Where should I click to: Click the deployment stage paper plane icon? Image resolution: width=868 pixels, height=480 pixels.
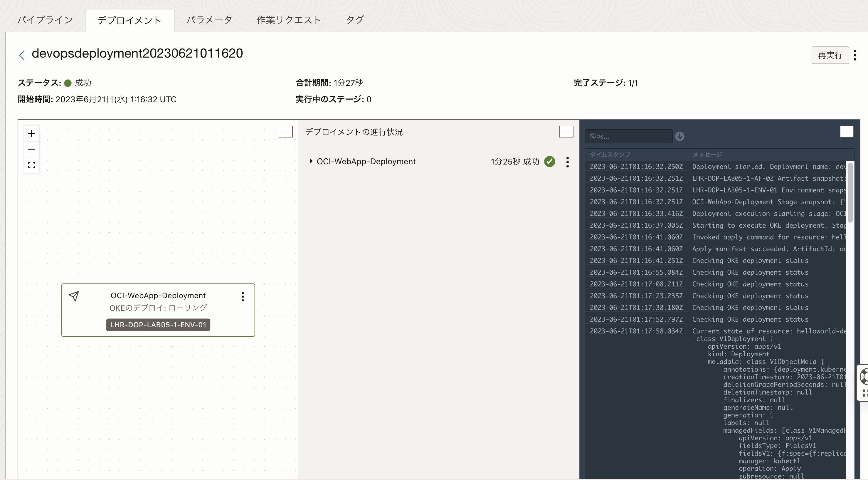[x=74, y=296]
